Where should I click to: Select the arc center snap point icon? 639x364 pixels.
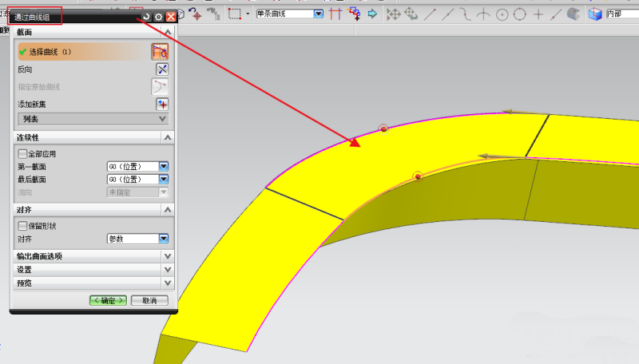pyautogui.click(x=502, y=14)
